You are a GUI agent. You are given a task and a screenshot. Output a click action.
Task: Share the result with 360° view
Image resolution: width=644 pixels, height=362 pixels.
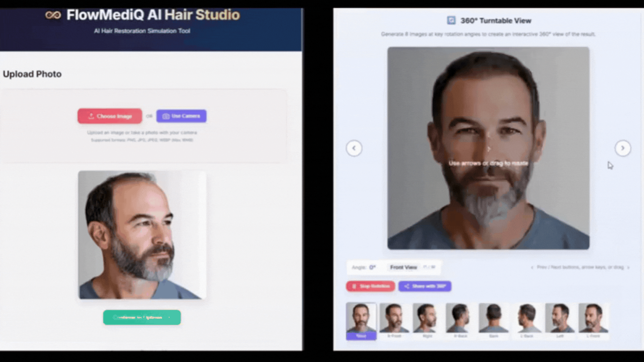pos(425,286)
